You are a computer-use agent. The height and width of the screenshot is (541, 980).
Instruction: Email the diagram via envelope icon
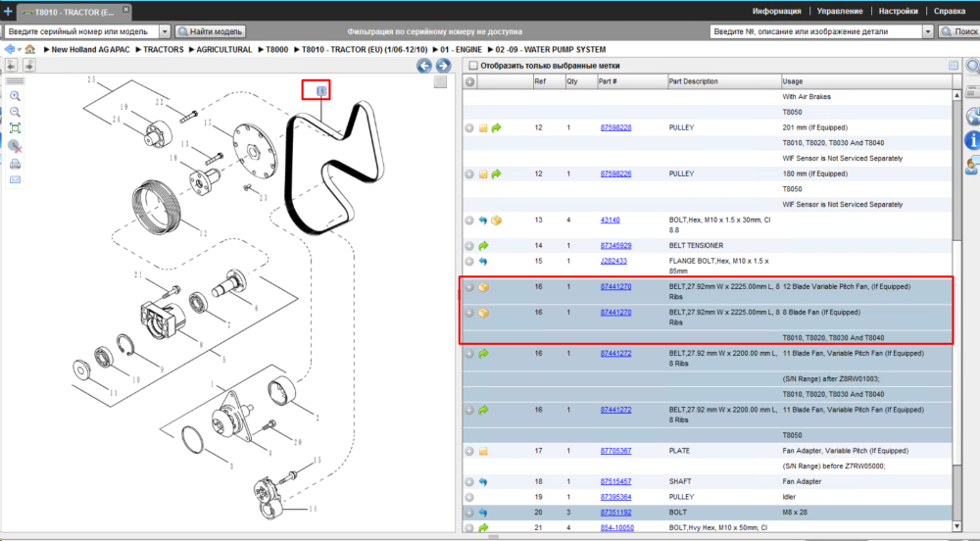point(15,180)
